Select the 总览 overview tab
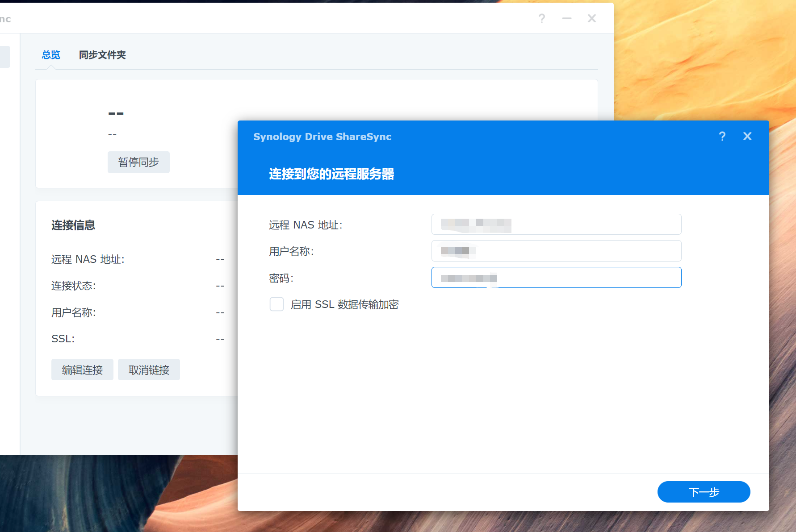The height and width of the screenshot is (532, 796). 50,55
